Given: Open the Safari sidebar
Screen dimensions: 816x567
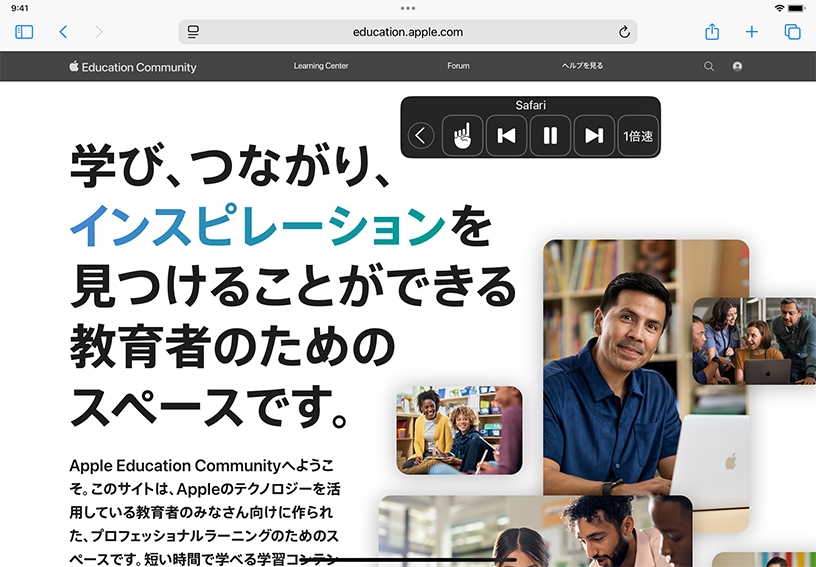Looking at the screenshot, I should pyautogui.click(x=24, y=32).
